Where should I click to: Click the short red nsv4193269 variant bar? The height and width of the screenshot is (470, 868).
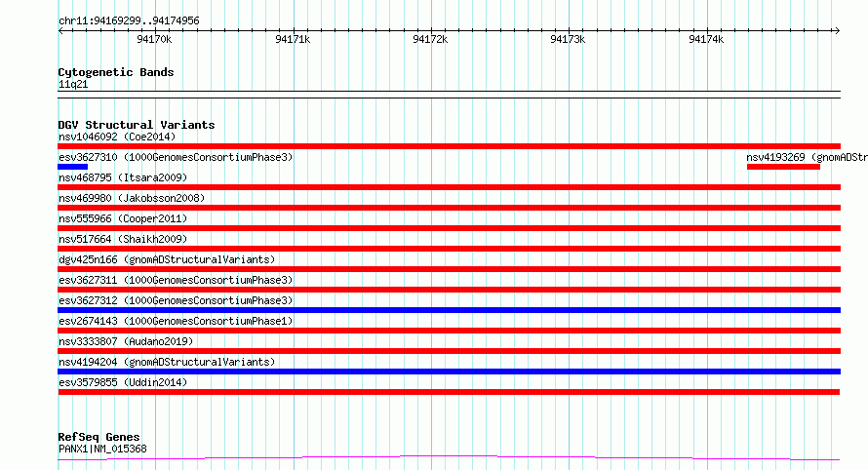pos(783,167)
